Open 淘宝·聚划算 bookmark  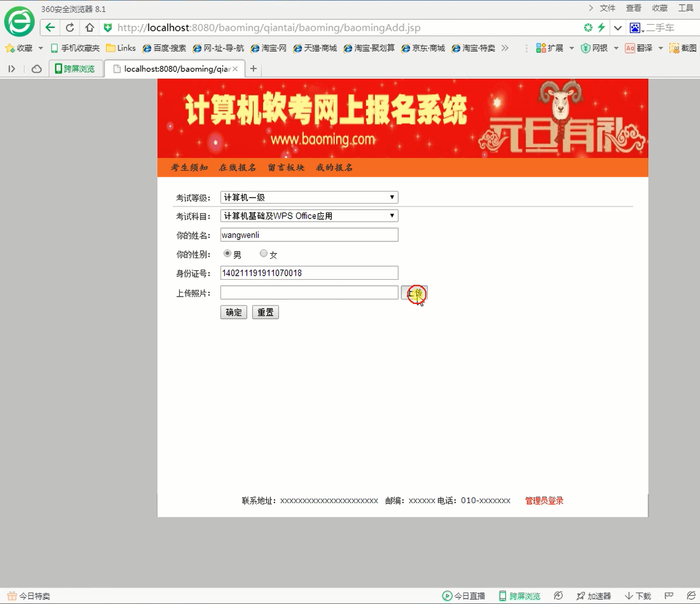[369, 48]
